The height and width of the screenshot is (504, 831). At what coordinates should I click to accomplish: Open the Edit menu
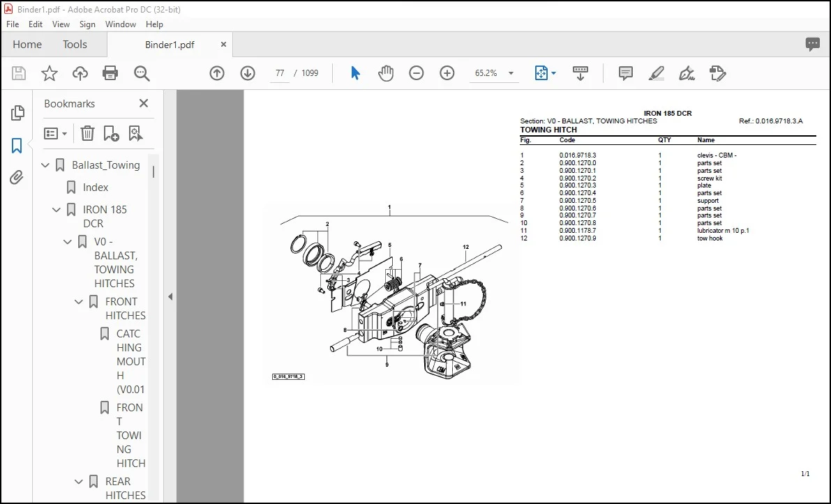point(36,24)
